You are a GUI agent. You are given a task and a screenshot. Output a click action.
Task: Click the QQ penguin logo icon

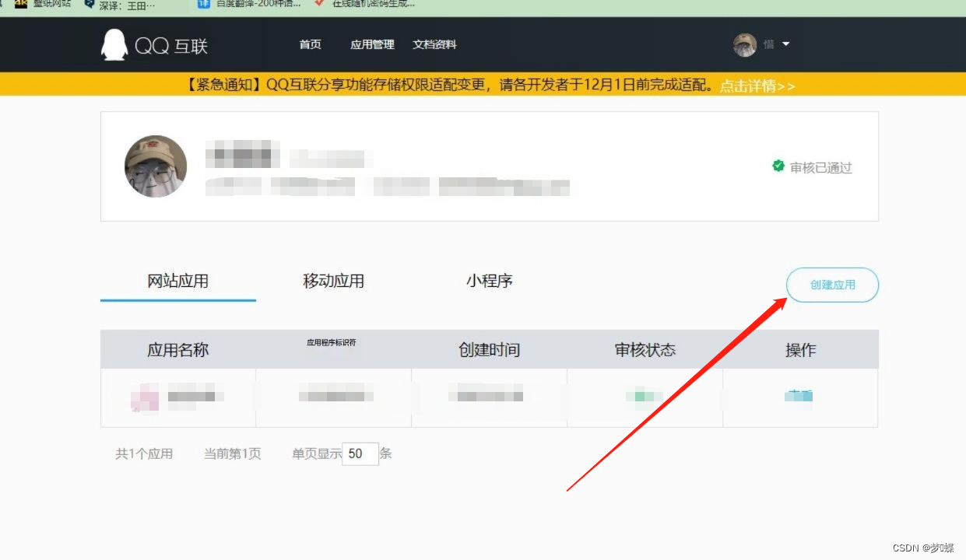[x=114, y=45]
